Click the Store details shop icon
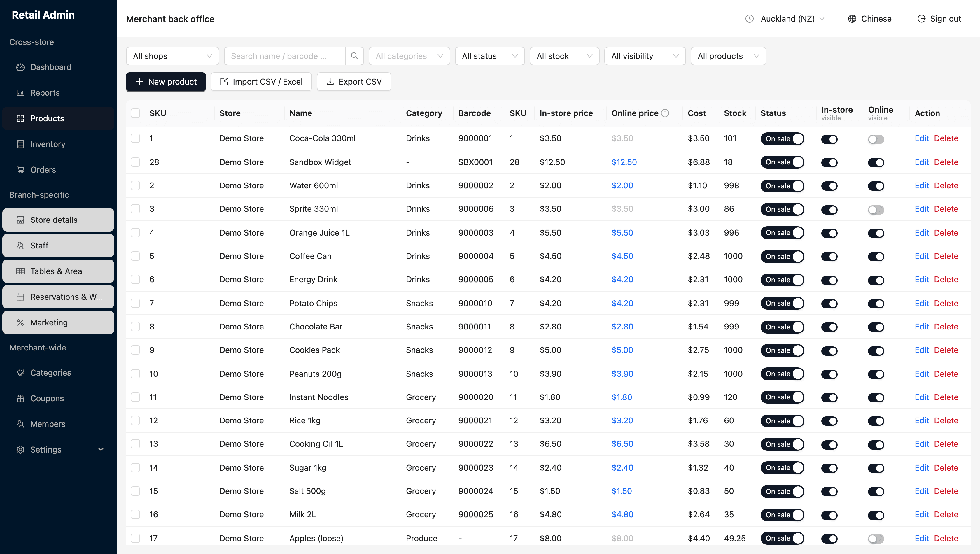 click(x=20, y=220)
